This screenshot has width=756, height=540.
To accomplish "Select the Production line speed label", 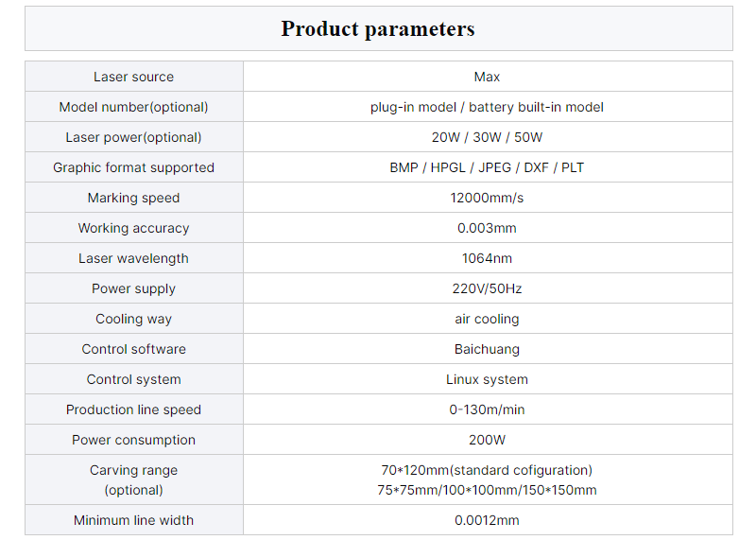I will click(x=133, y=409).
